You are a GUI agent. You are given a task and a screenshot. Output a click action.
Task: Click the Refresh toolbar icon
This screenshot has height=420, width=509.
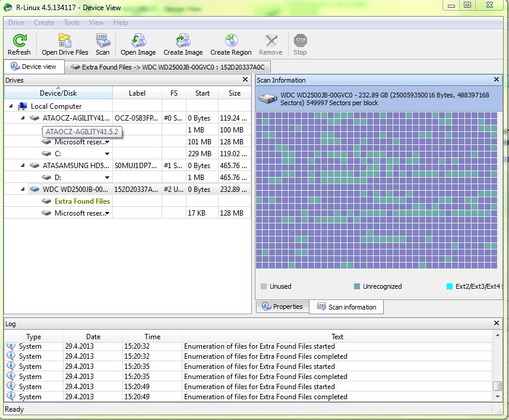pyautogui.click(x=20, y=40)
